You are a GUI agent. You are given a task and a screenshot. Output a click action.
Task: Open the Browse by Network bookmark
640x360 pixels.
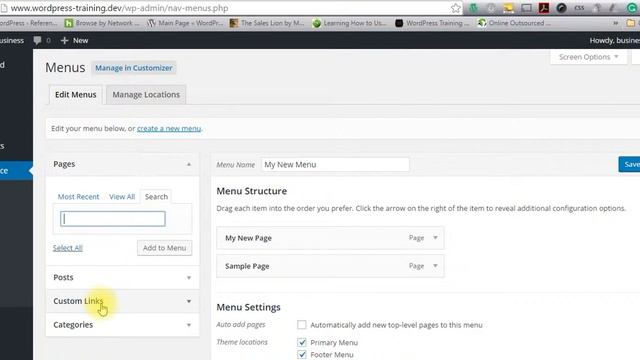(x=102, y=23)
